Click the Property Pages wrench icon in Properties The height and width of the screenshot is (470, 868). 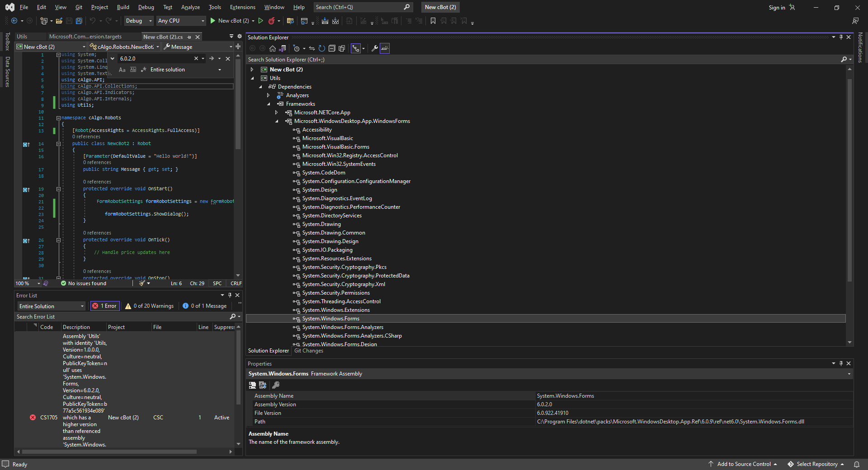pos(276,385)
